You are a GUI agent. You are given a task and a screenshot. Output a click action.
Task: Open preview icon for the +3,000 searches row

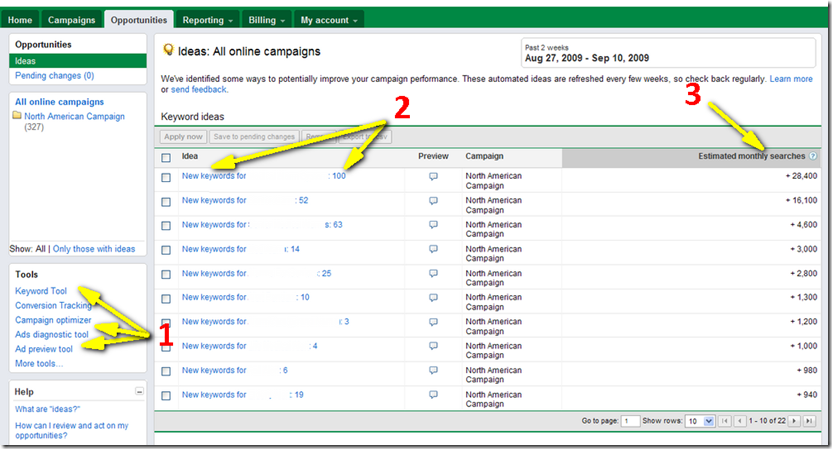click(434, 249)
